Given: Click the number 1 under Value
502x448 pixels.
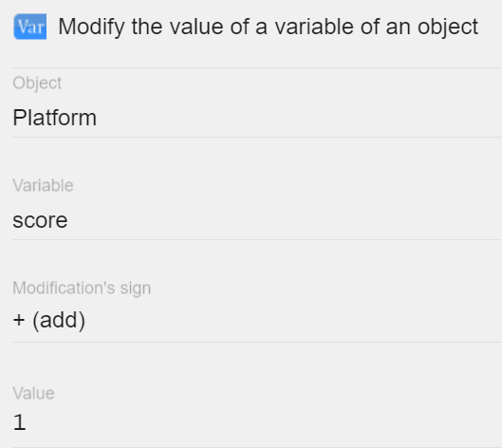Looking at the screenshot, I should (19, 422).
